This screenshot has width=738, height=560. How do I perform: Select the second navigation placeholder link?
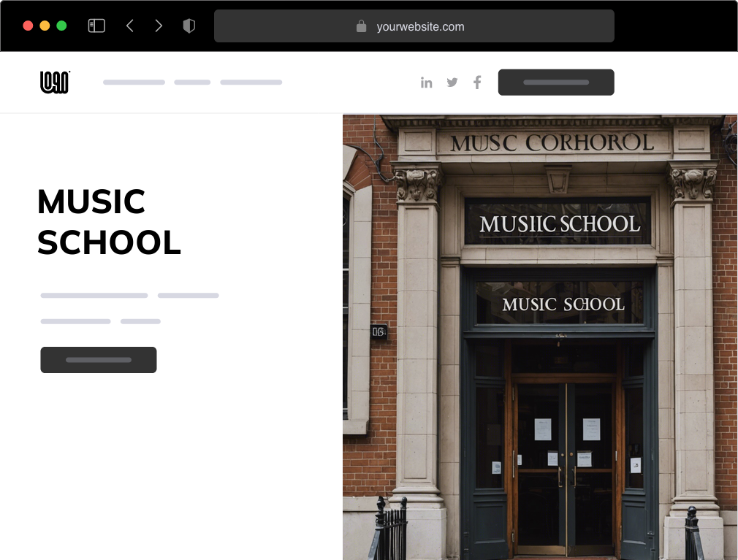(191, 82)
